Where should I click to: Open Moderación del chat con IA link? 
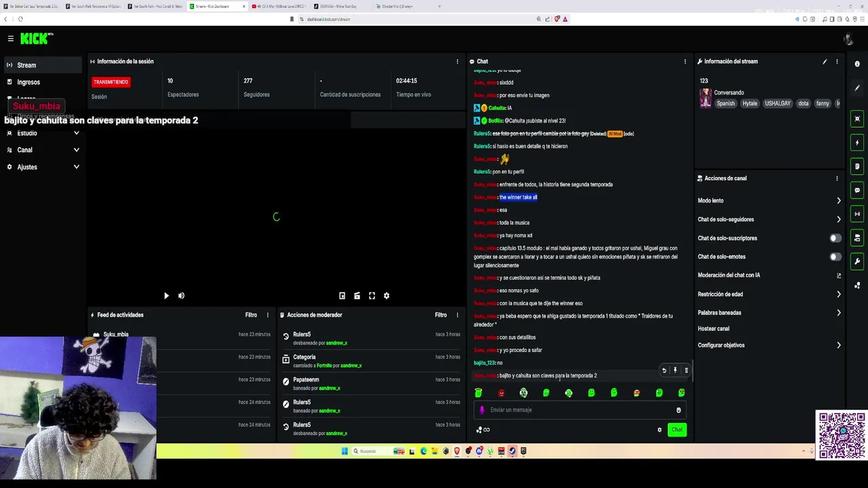point(769,275)
